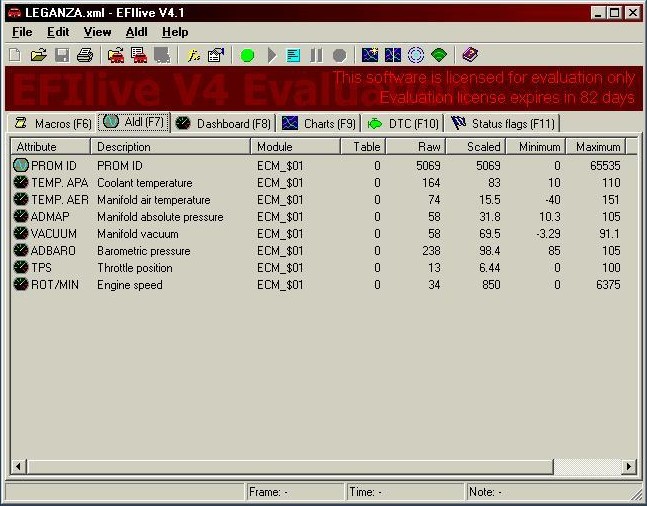This screenshot has width=647, height=506.
Task: Click "Barometric pressure" description text
Action: [x=144, y=251]
